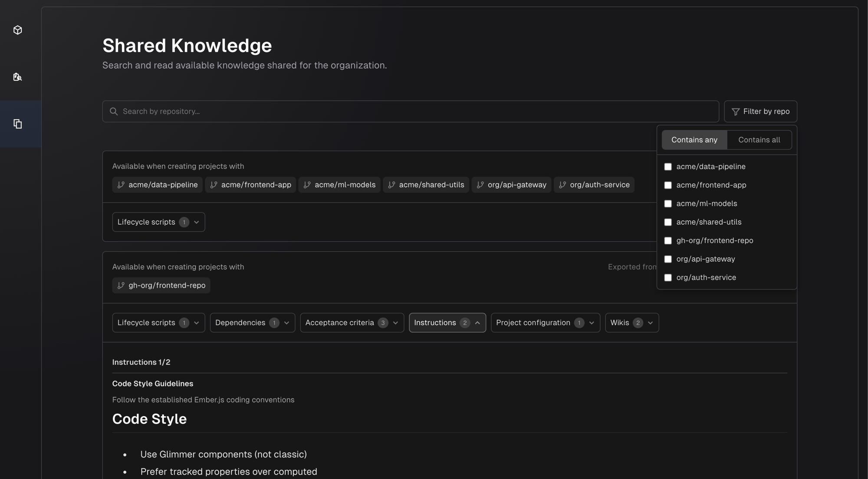This screenshot has width=868, height=479.
Task: Expand the Acceptance criteria section
Action: [x=352, y=323]
